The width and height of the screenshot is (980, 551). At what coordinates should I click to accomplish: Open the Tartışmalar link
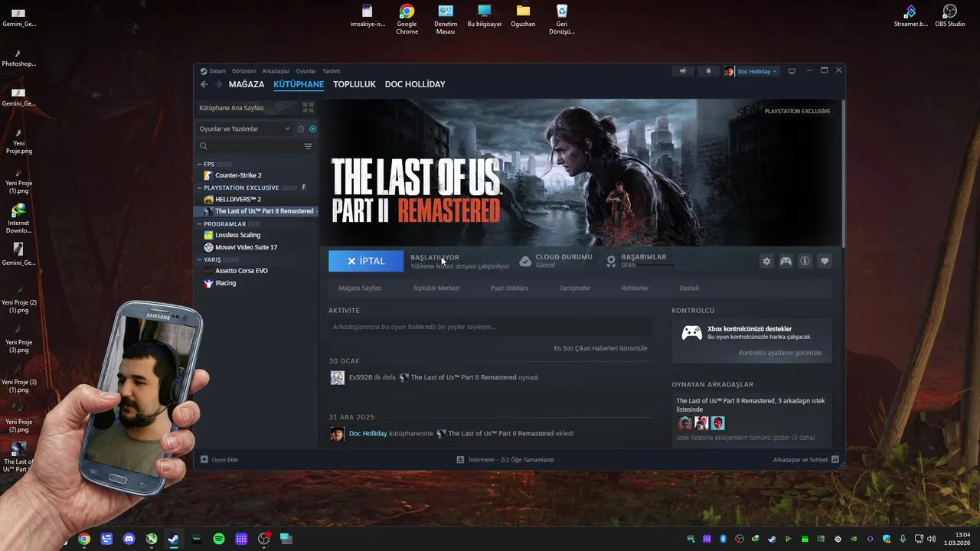point(574,288)
